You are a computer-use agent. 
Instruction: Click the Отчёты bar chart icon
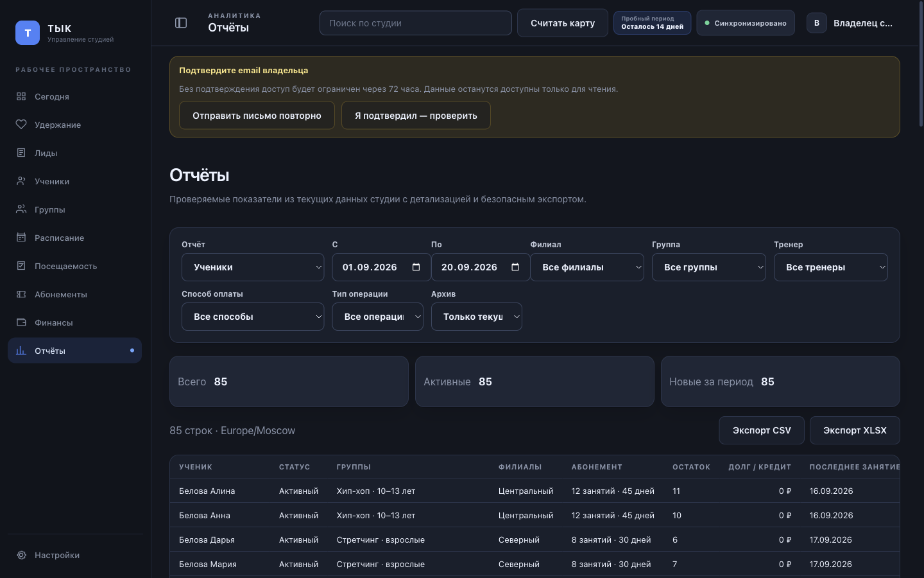(21, 351)
